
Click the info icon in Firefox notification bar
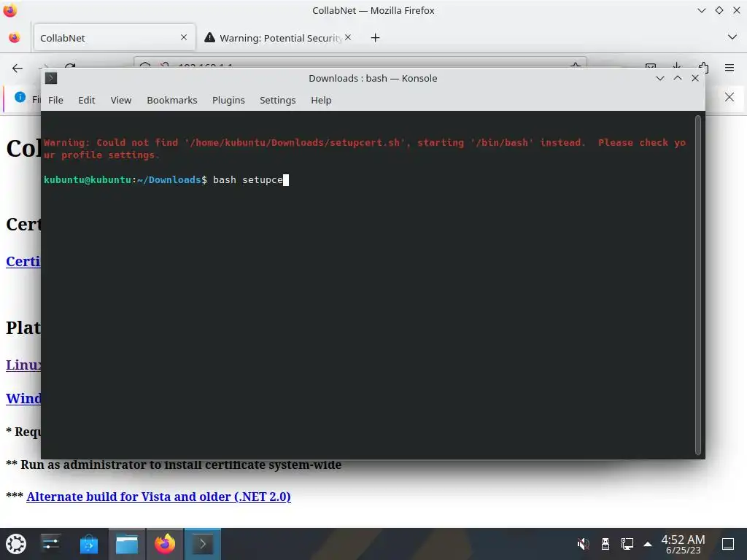click(x=20, y=97)
